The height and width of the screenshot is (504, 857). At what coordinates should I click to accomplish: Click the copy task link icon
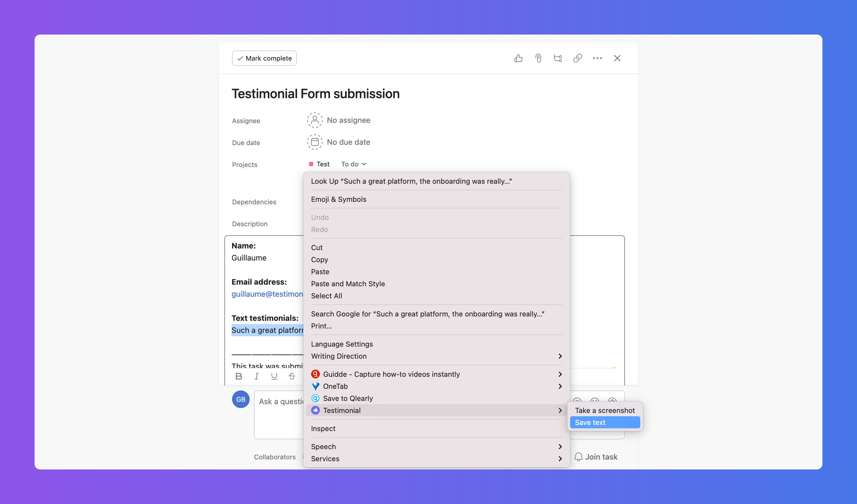click(x=577, y=58)
